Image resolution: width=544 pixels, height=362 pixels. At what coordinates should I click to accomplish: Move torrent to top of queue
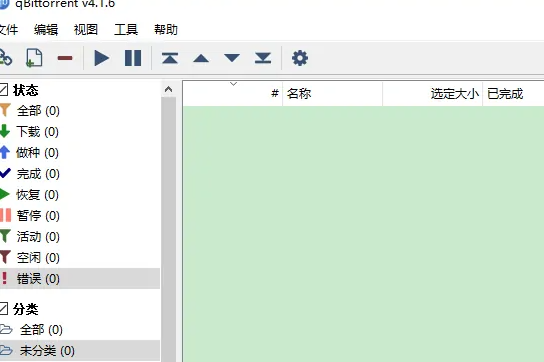point(170,58)
